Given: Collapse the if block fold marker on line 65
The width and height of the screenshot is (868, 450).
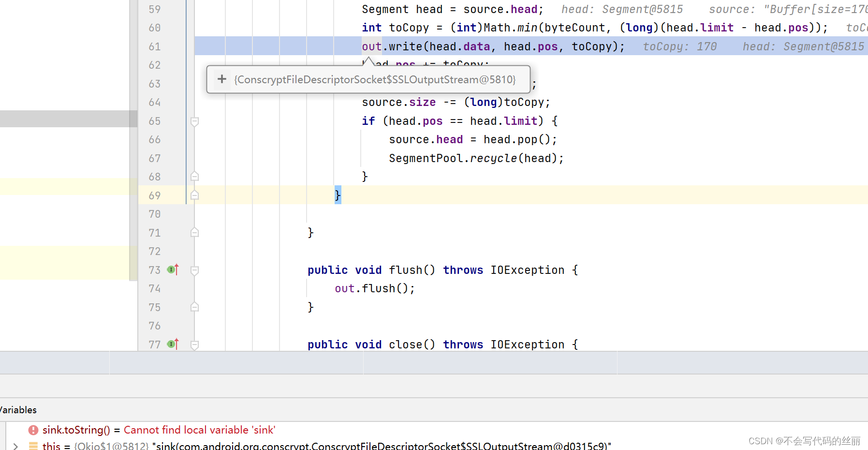Looking at the screenshot, I should 194,121.
